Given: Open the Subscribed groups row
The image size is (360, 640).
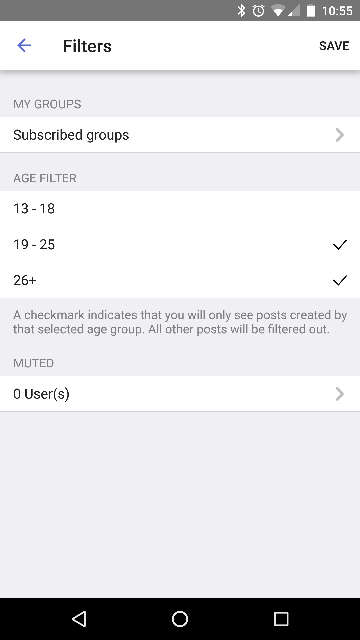Looking at the screenshot, I should [180, 135].
